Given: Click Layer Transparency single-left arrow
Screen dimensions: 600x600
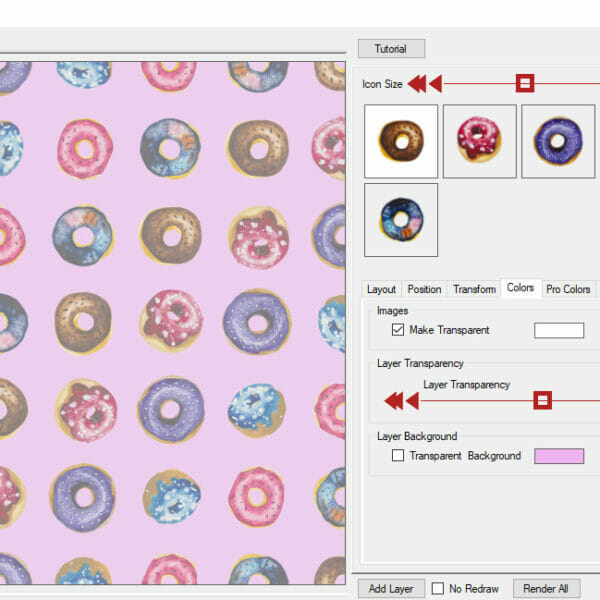Looking at the screenshot, I should [412, 401].
